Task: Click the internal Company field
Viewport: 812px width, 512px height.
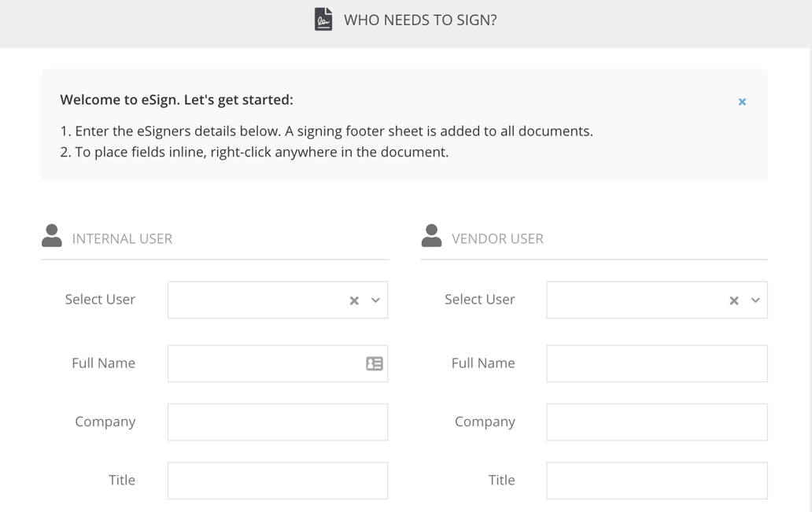Action: (277, 422)
